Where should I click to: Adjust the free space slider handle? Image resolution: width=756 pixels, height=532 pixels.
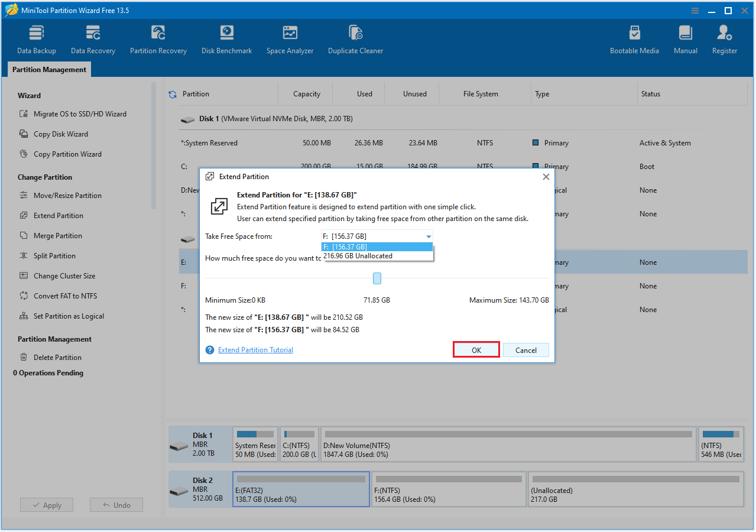coord(377,278)
